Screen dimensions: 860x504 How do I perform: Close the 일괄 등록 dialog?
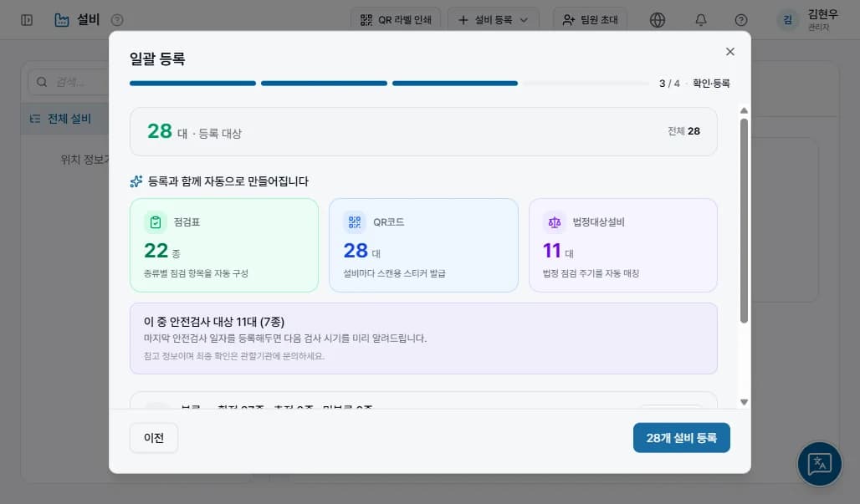[730, 52]
